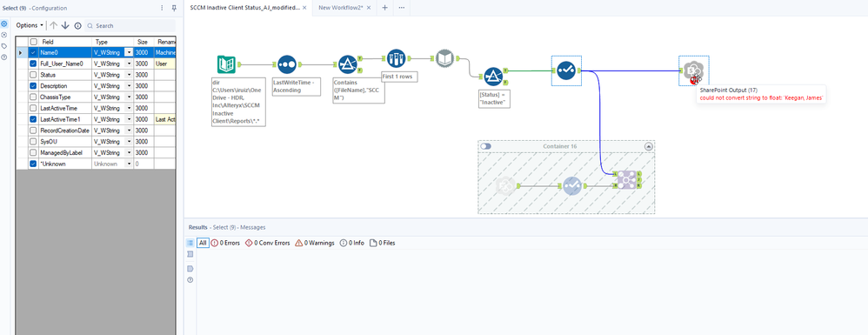The image size is (868, 335).
Task: Filter Results by 0 Errors
Action: [x=225, y=243]
